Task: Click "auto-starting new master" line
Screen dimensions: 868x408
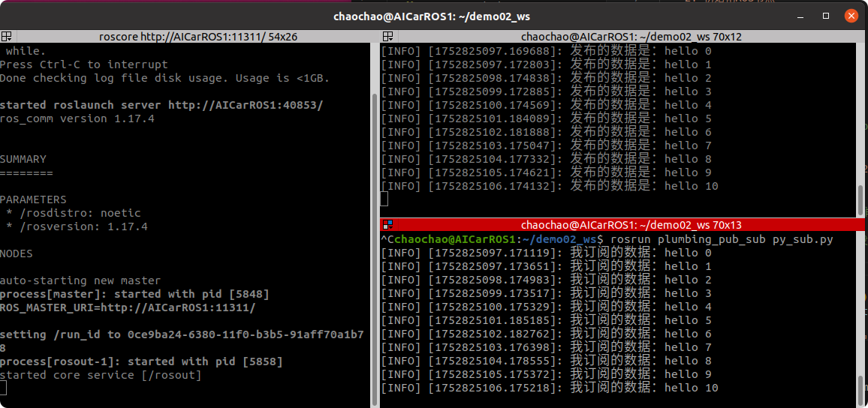Action: pos(80,280)
